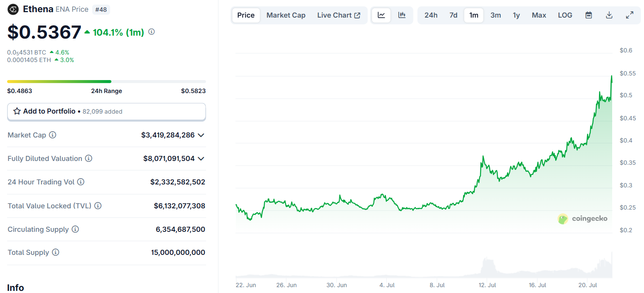Screen dimensions: 644x293
Task: Expand Fully Diluted Valuation chevron
Action: [201, 158]
